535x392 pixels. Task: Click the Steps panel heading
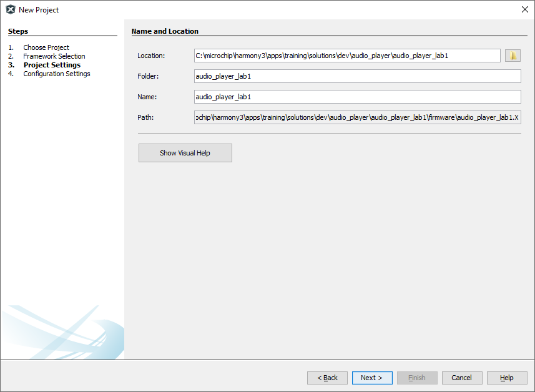tap(18, 31)
